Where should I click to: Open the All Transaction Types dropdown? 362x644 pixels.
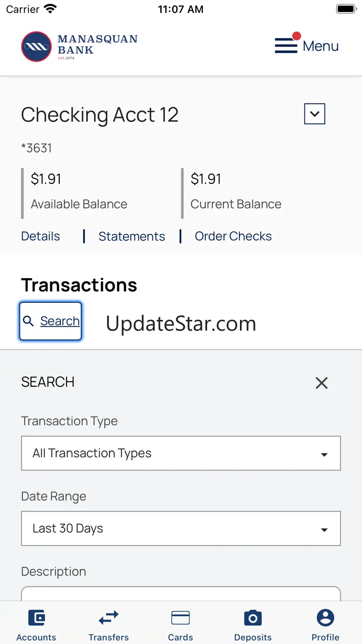pyautogui.click(x=181, y=453)
